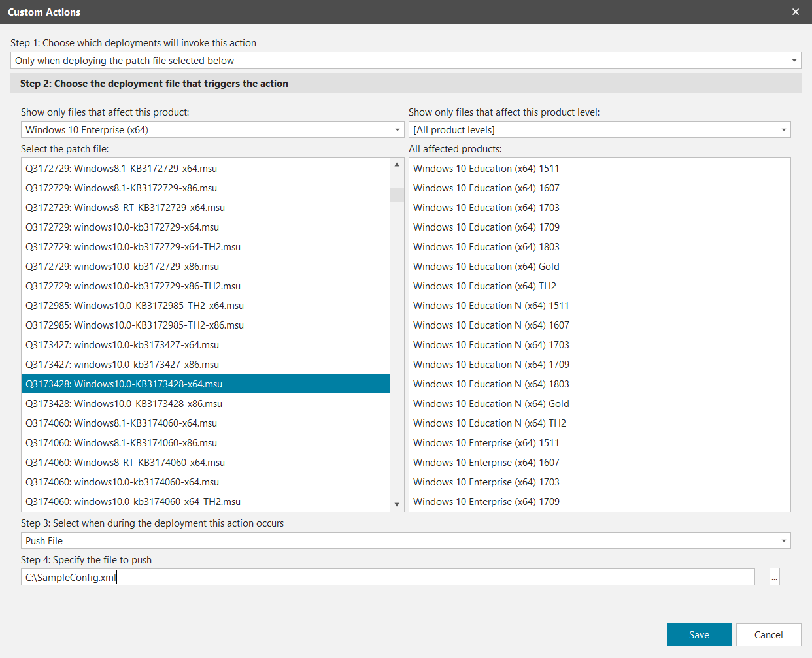Viewport: 812px width, 658px height.
Task: Select patch Q3172985: Windows10.0-KB3172985-TH2-x86.msu
Action: 206,325
